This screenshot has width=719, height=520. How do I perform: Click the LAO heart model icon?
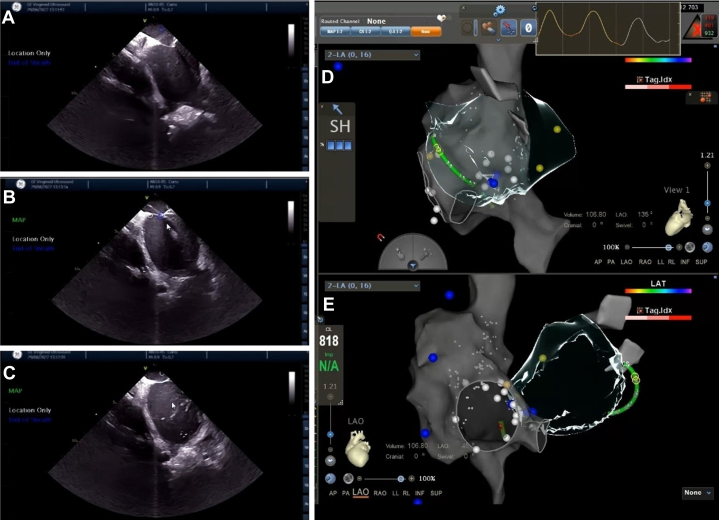pyautogui.click(x=358, y=448)
